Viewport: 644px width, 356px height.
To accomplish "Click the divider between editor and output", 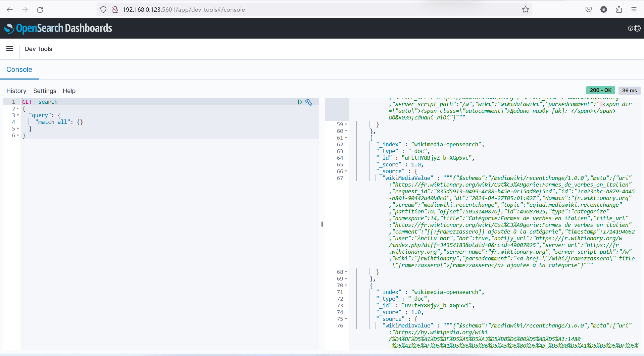I will click(x=322, y=224).
